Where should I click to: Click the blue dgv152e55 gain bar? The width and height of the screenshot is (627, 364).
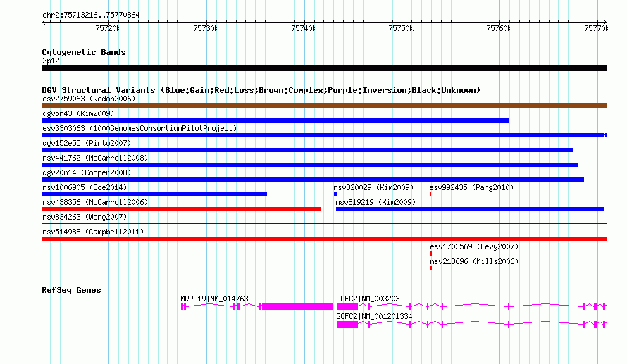[307, 150]
